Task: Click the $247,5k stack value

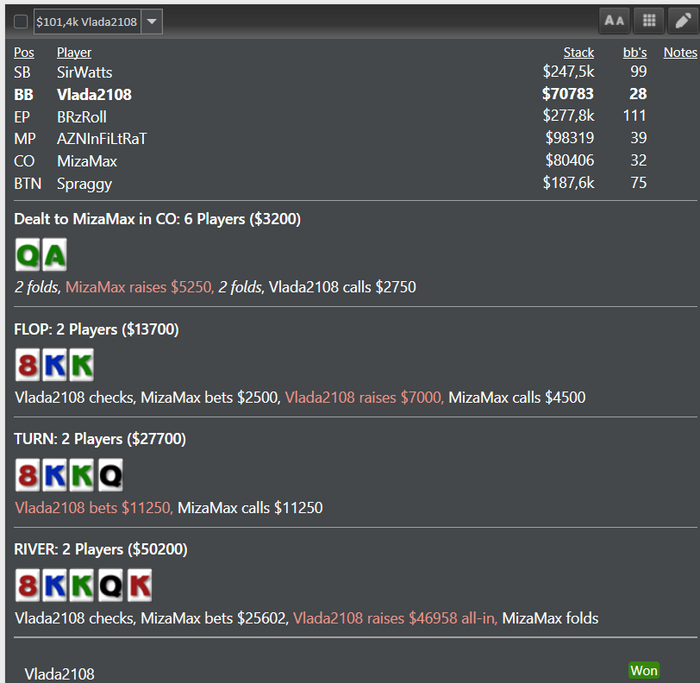Action: 568,71
